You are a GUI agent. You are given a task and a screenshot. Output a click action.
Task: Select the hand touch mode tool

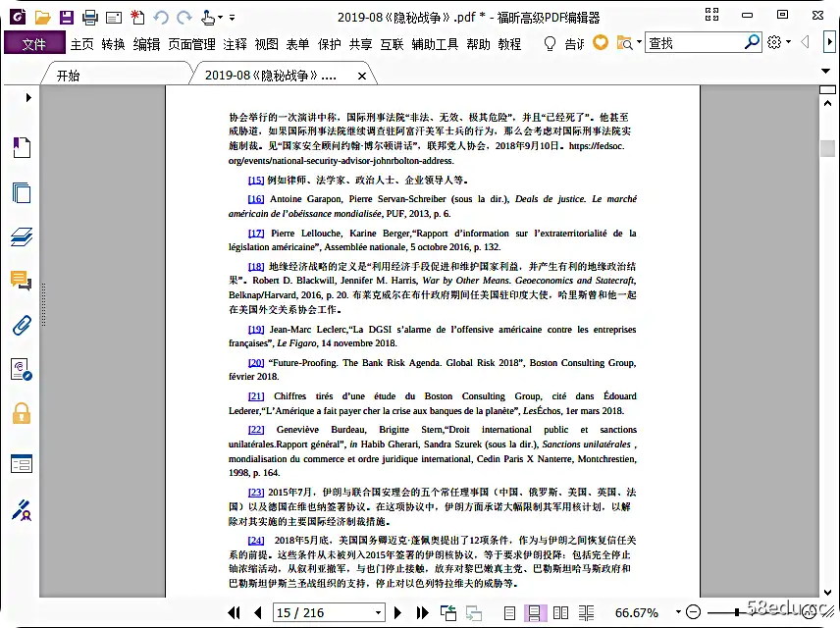[x=208, y=18]
